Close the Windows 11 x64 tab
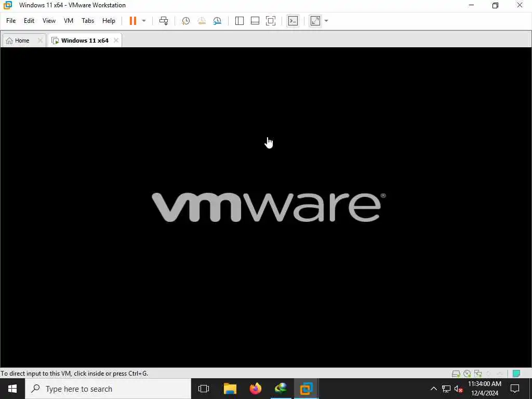Screen dimensions: 532x399 point(116,41)
